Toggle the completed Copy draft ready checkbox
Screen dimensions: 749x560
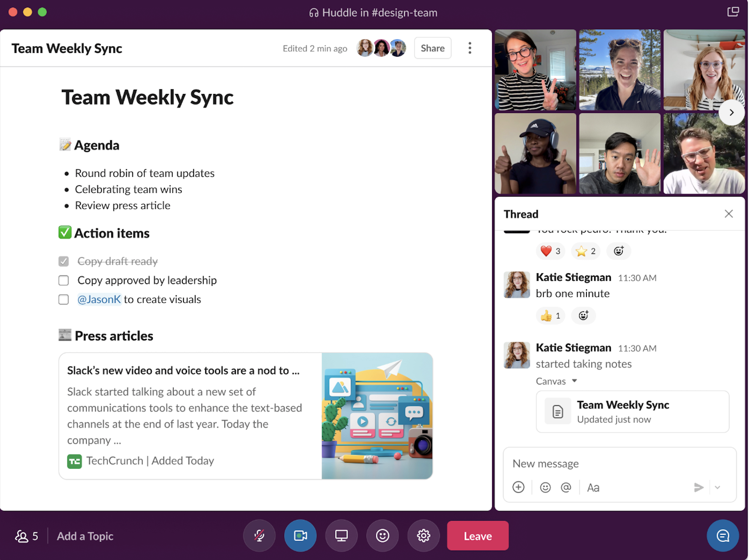(64, 261)
